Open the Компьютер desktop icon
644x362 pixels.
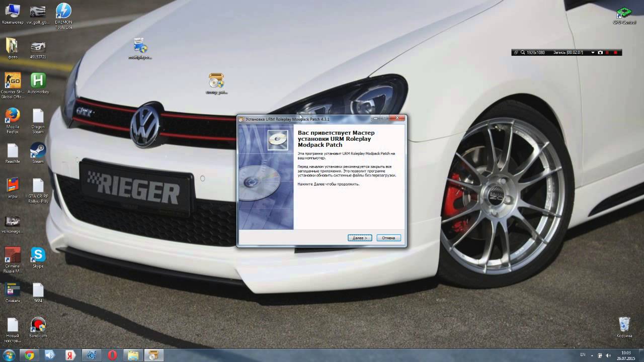13,14
